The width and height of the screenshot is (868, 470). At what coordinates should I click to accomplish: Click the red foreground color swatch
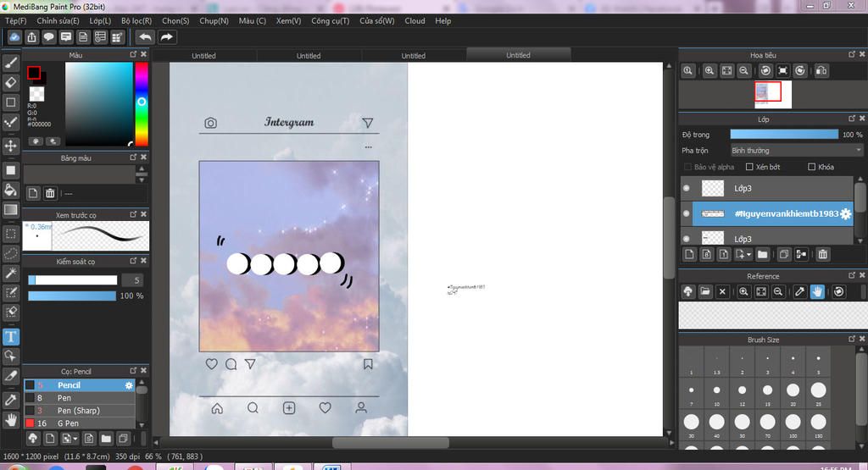tap(34, 73)
